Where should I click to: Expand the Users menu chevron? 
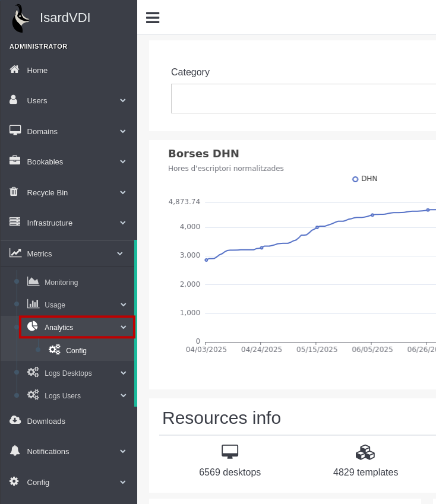coord(123,101)
